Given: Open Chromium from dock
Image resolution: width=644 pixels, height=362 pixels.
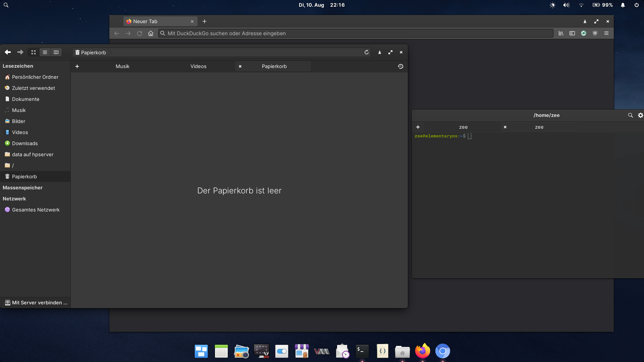Looking at the screenshot, I should coord(443,351).
